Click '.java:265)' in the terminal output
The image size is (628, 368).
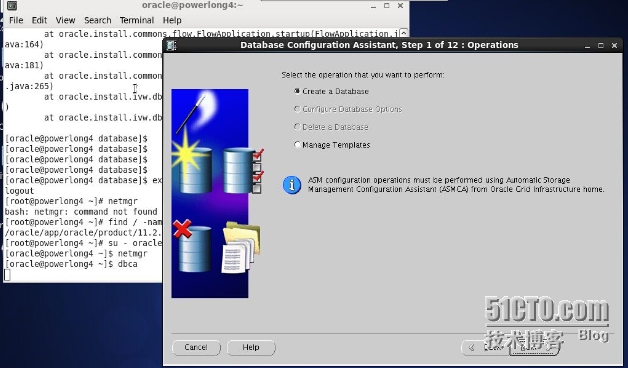pyautogui.click(x=28, y=86)
